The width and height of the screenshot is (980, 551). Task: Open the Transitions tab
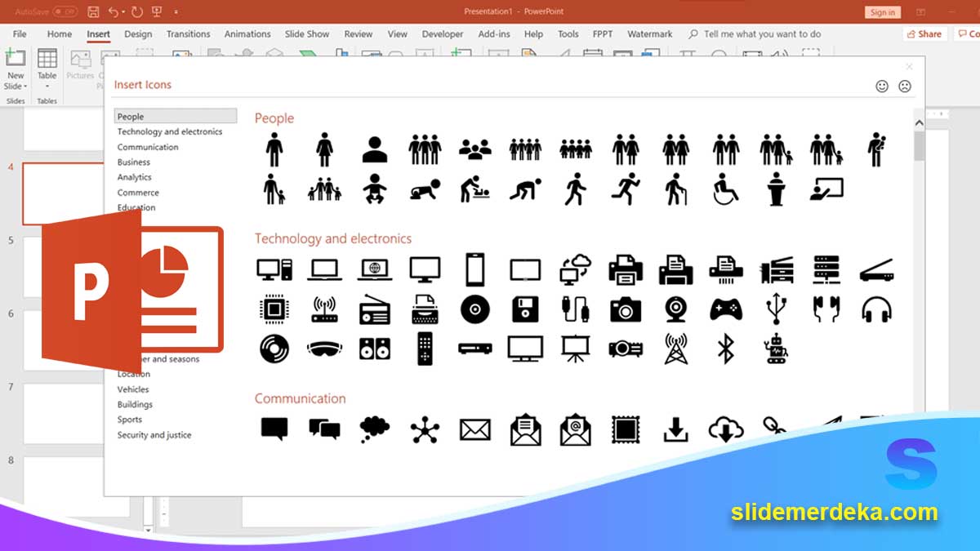pos(189,34)
